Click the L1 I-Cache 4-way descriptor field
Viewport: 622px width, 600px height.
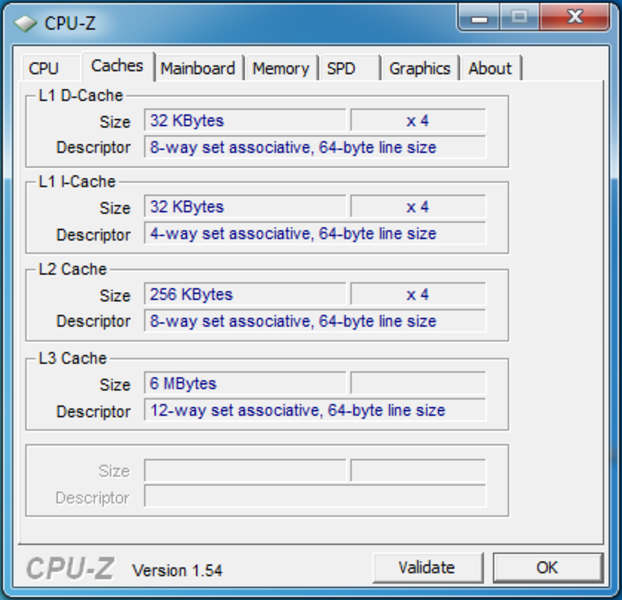pos(315,233)
